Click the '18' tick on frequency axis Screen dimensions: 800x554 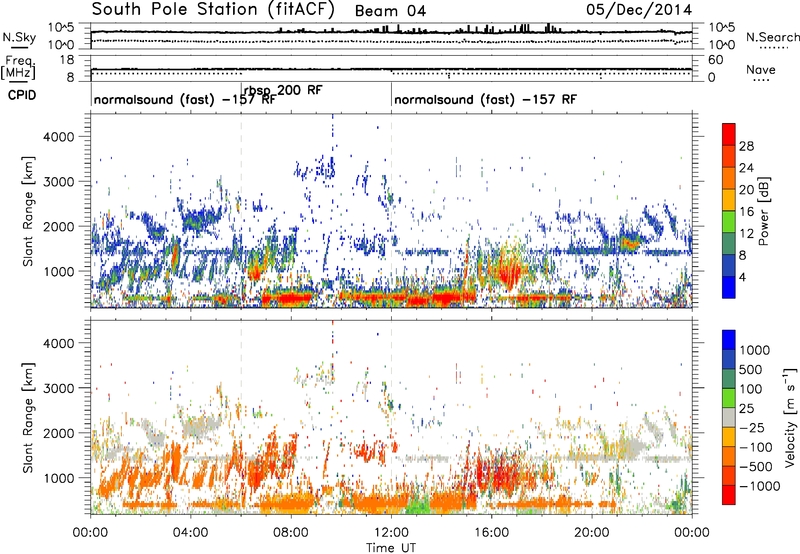pos(67,60)
